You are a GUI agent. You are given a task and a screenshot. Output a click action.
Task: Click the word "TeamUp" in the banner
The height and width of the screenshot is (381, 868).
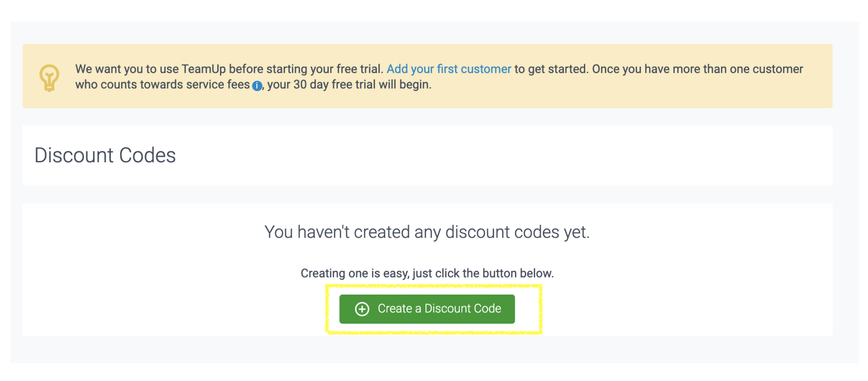pos(203,69)
